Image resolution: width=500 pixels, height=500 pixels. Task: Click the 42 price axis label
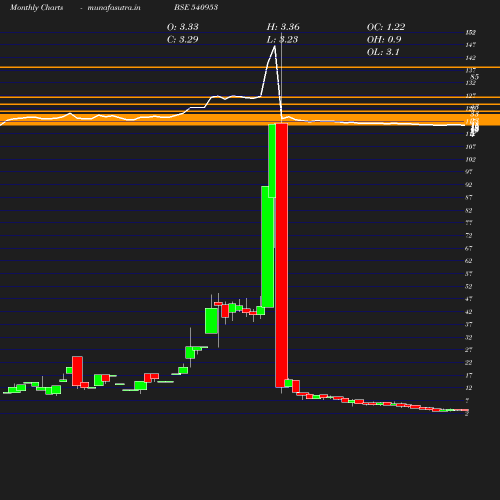(469, 312)
